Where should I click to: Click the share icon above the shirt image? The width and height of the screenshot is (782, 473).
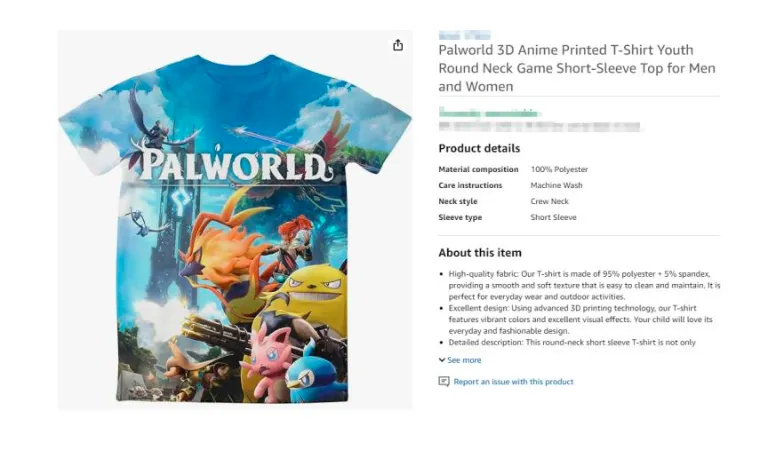point(398,45)
